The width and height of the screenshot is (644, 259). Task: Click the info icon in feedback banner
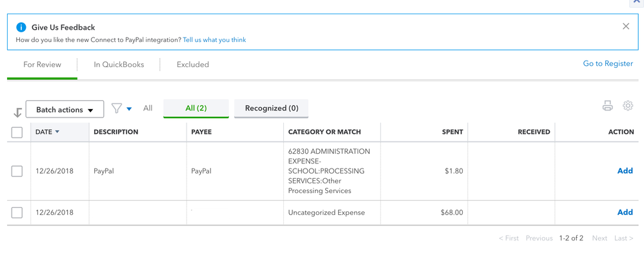click(x=21, y=27)
